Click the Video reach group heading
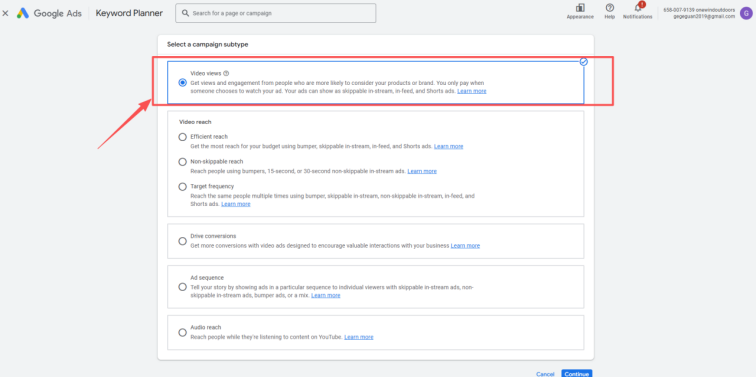Screen dimensions: 756x378 click(195, 122)
